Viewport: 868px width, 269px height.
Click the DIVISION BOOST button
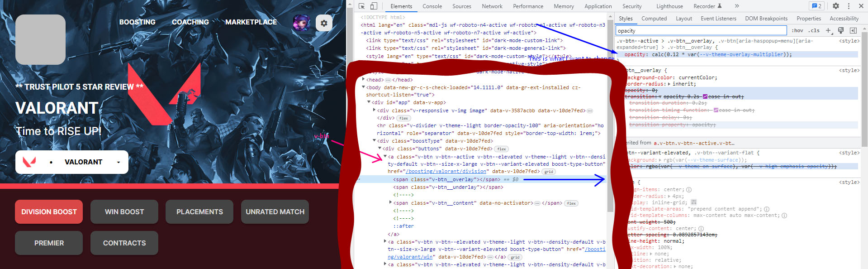coord(49,211)
